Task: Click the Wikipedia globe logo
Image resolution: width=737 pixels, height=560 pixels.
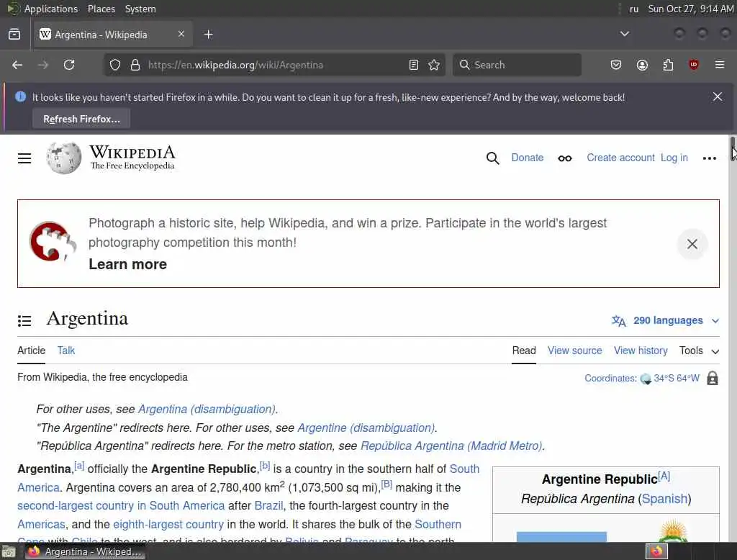Action: point(64,158)
